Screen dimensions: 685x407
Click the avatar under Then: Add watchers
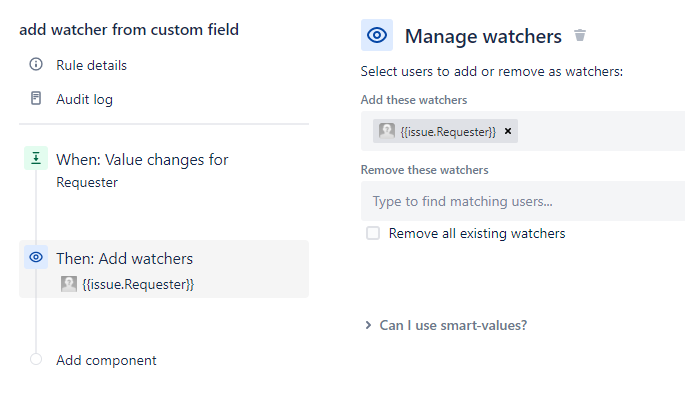(x=69, y=284)
